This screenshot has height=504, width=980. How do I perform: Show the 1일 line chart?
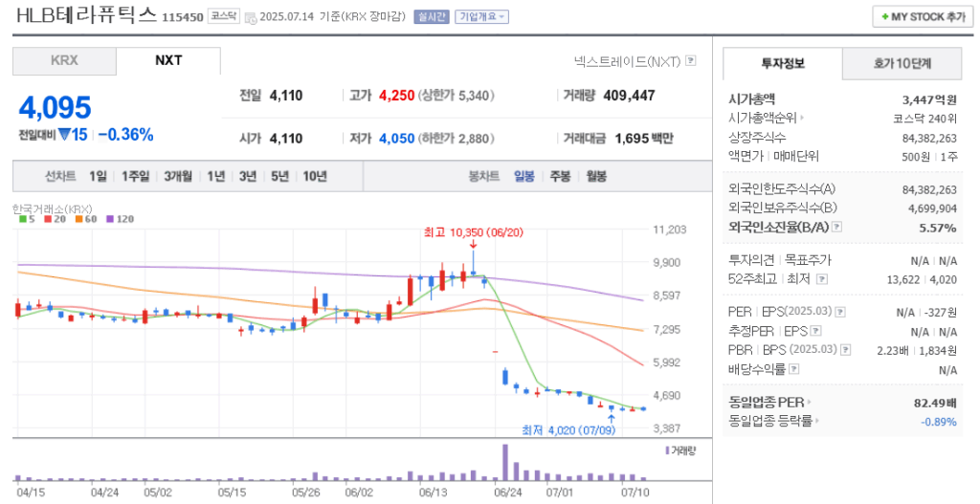point(98,176)
